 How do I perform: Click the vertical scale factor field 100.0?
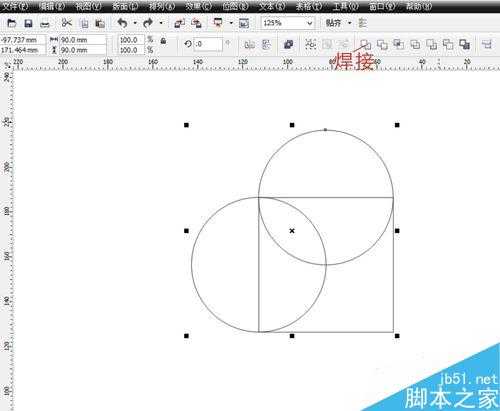tap(131, 50)
